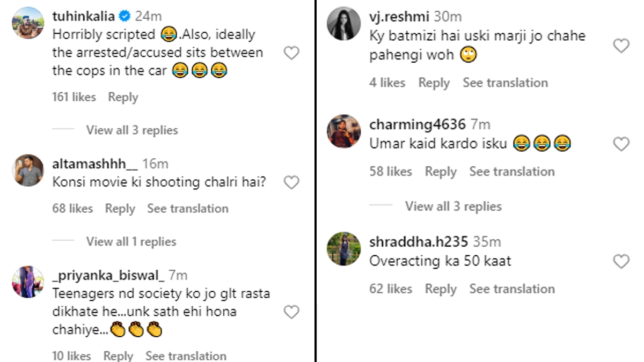See translation of vj.reshmi's comment
Viewport: 644px width, 362px height.
pos(505,83)
